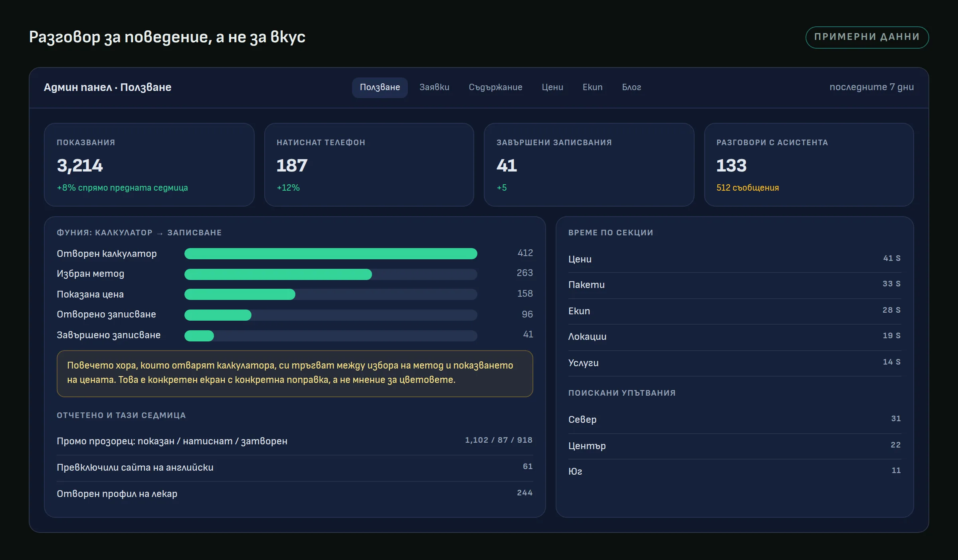This screenshot has width=958, height=560.
Task: Click the Избран метод progress bar
Action: point(331,274)
